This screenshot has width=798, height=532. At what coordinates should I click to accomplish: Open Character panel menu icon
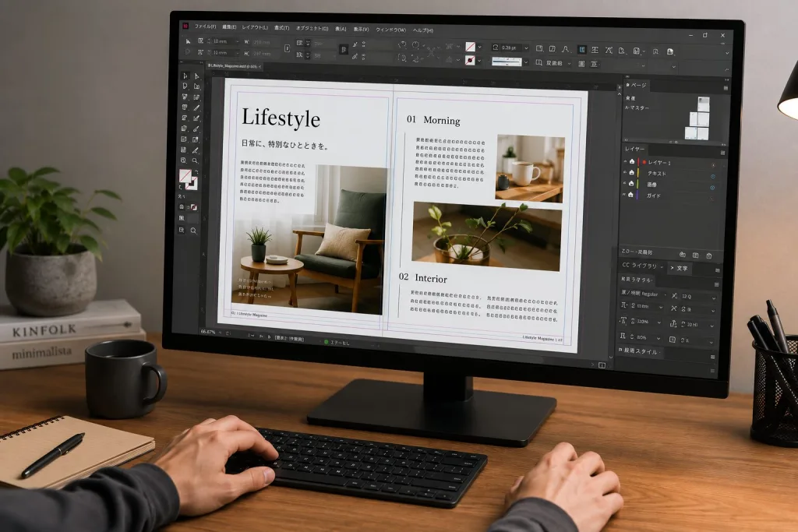coord(718,270)
